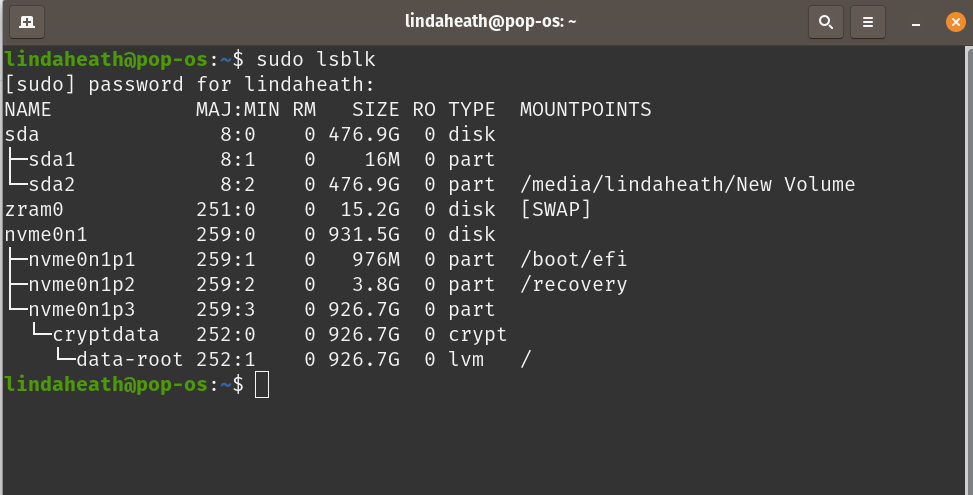Viewport: 973px width, 495px height.
Task: Click the /recovery mountpoint
Action: [x=573, y=284]
